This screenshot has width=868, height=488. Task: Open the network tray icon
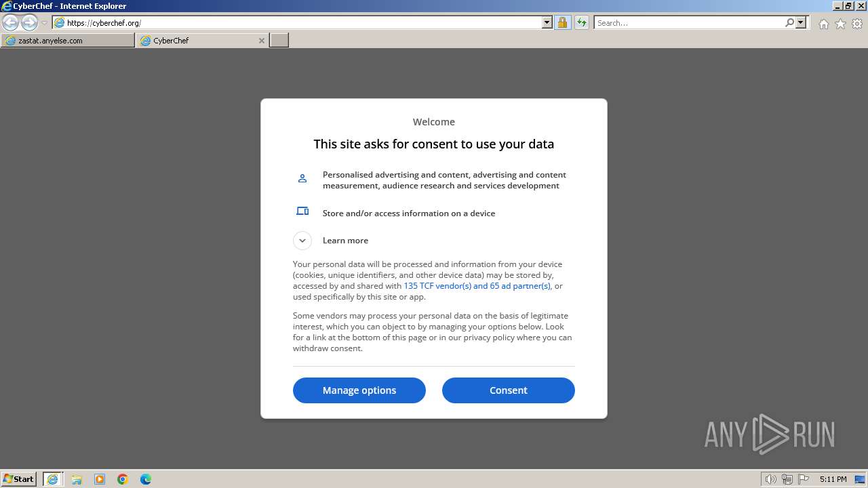[x=787, y=479]
